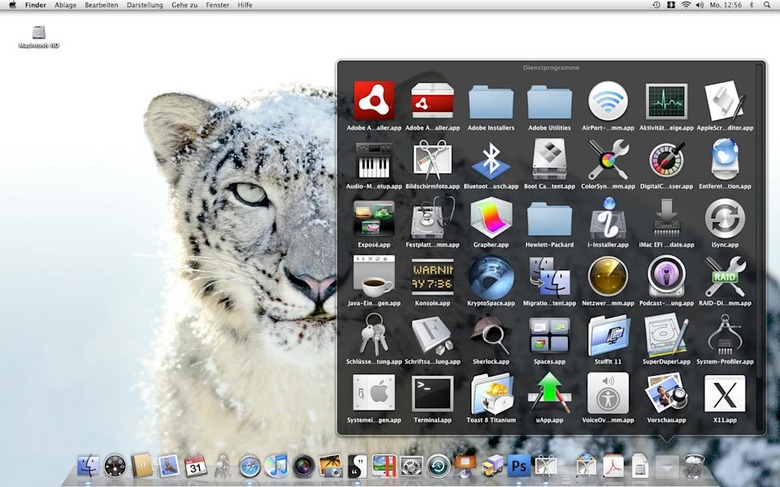The width and height of the screenshot is (780, 487).
Task: Open the ColorSync utility app
Action: [608, 159]
